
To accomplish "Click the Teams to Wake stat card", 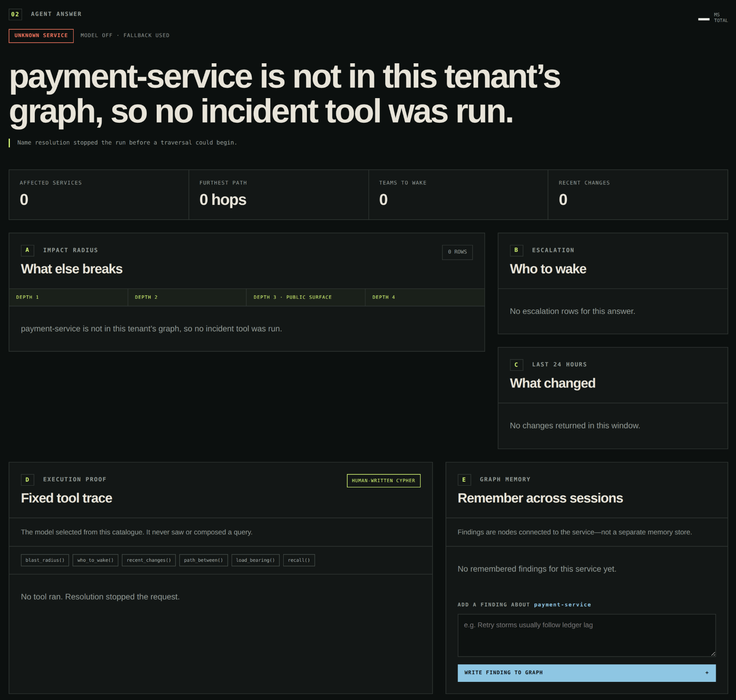I will click(x=458, y=195).
